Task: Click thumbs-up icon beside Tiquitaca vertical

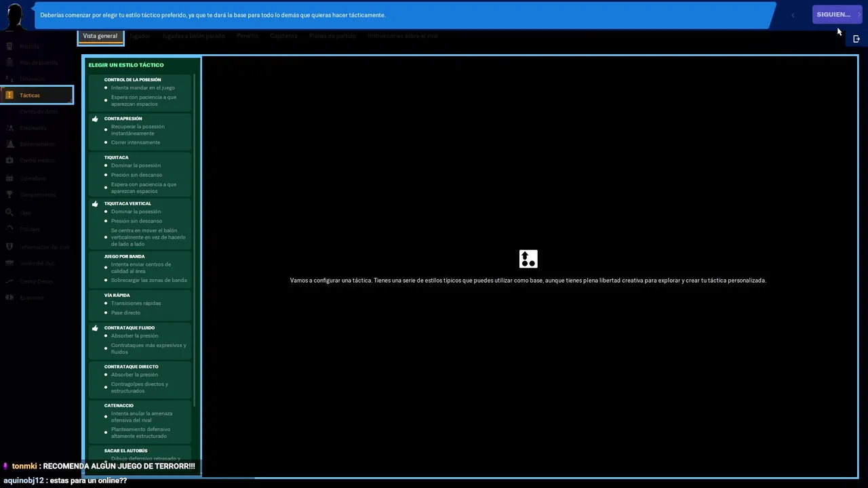Action: point(95,203)
